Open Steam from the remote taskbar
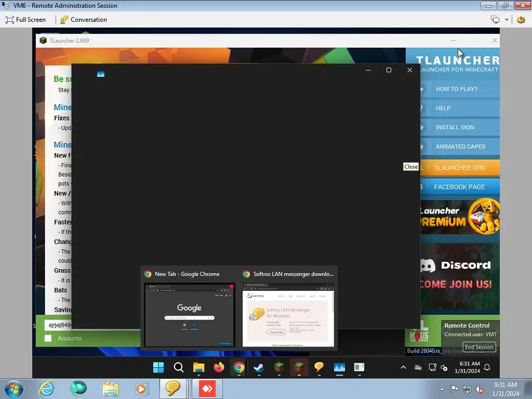This screenshot has width=532, height=399. click(259, 367)
